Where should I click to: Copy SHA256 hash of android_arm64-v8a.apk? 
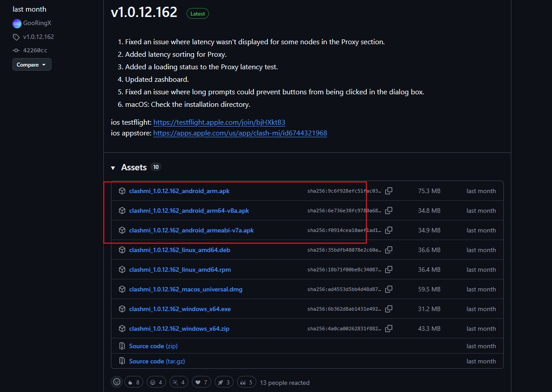pyautogui.click(x=389, y=211)
